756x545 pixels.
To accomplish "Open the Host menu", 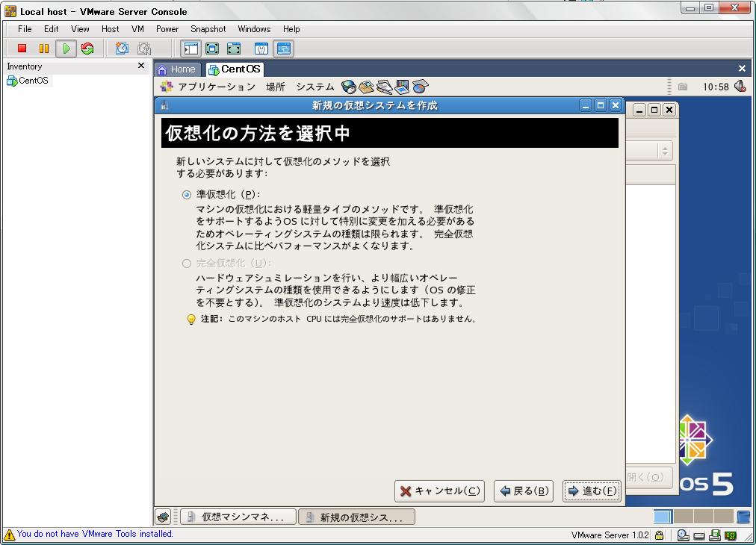I will tap(110, 29).
